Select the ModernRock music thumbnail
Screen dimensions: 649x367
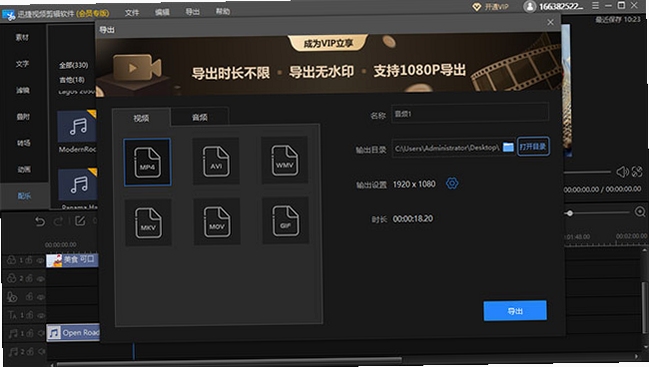point(77,127)
